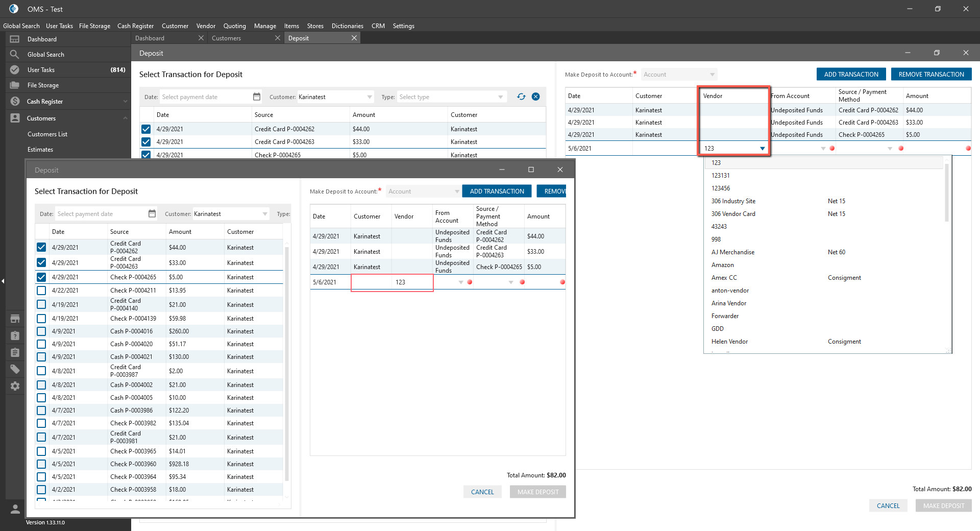Open the Make Deposit to Account dropdown at top right
Image resolution: width=980 pixels, height=531 pixels.
679,75
